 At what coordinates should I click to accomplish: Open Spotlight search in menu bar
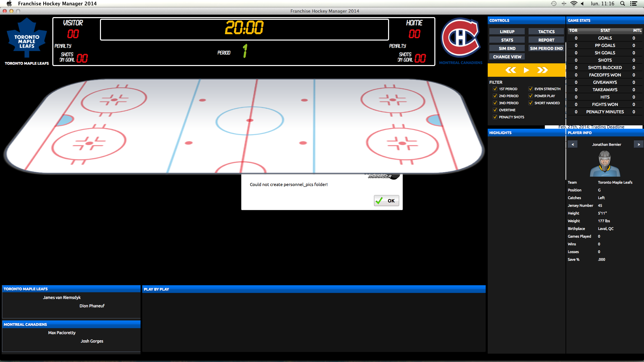click(x=623, y=4)
